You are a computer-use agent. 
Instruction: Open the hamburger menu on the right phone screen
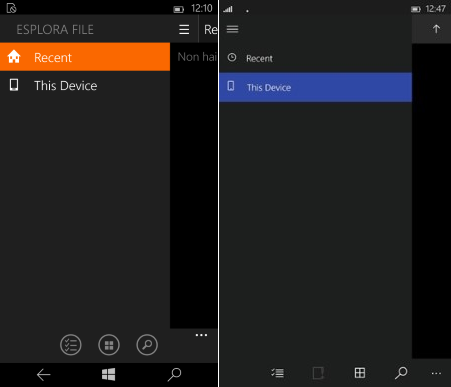(x=232, y=29)
